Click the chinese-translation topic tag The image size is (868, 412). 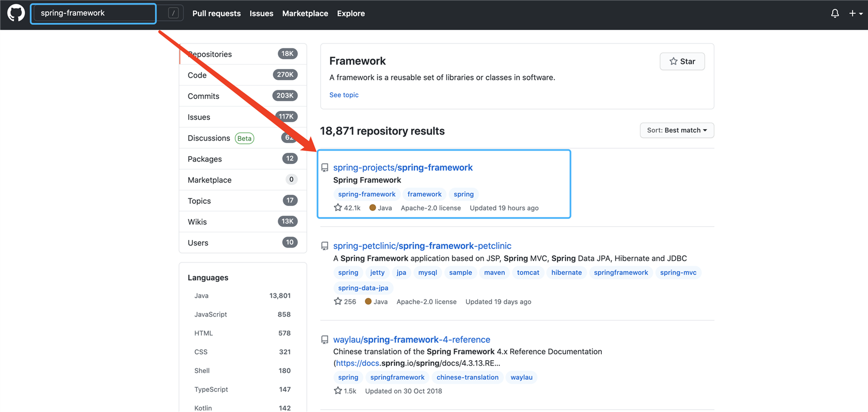point(467,377)
